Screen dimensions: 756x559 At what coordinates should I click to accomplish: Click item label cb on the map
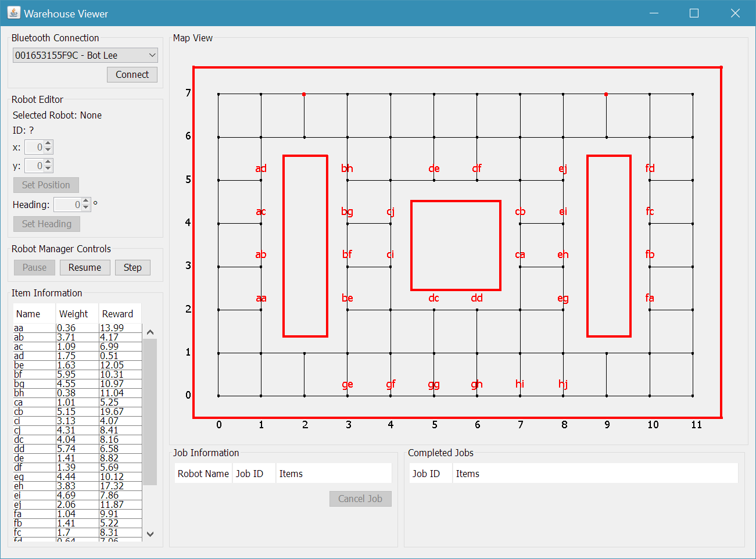click(520, 212)
